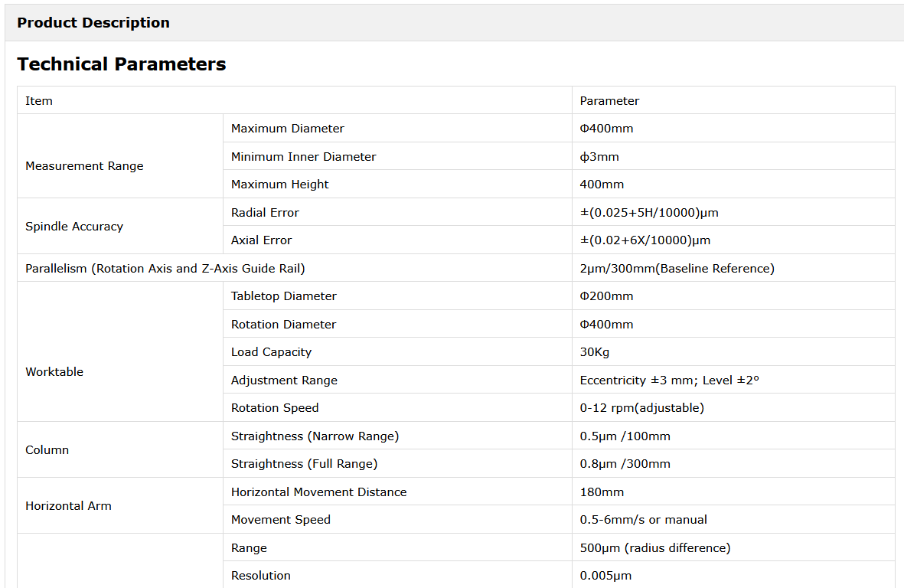Click the Maximum Height 400mm value
This screenshot has width=904, height=588.
tap(602, 185)
